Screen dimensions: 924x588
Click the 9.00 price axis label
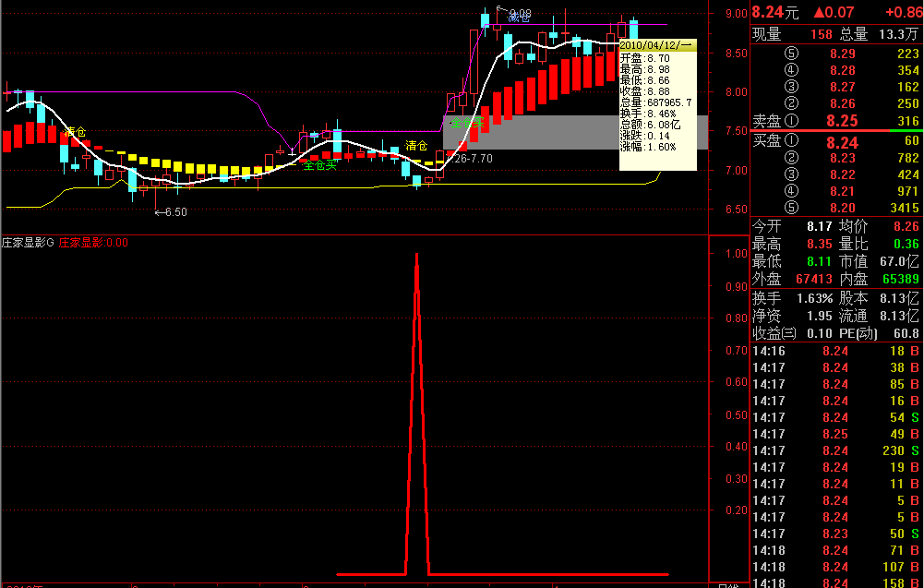736,14
